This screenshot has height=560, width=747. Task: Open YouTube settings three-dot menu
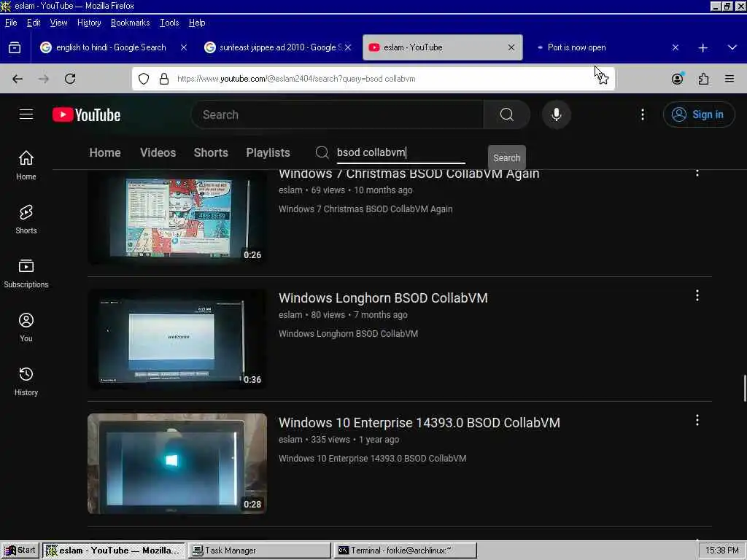(642, 114)
